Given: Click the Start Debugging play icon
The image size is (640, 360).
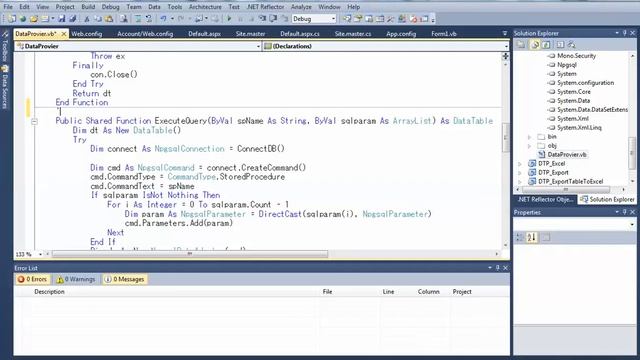Looking at the screenshot, I should coord(229,19).
